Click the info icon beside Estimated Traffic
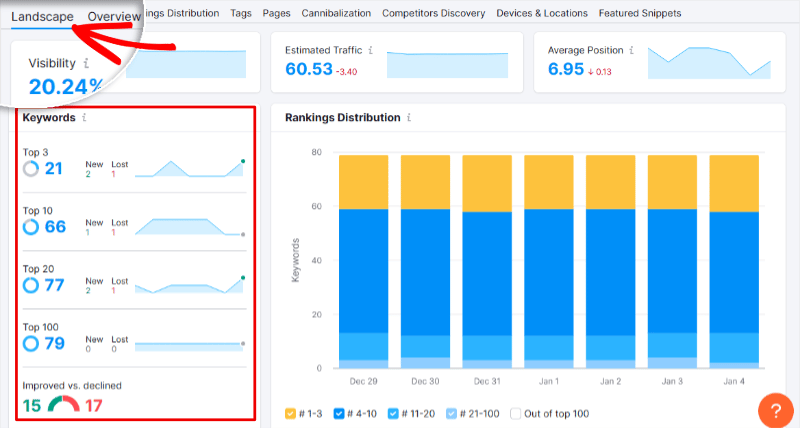 tap(371, 49)
